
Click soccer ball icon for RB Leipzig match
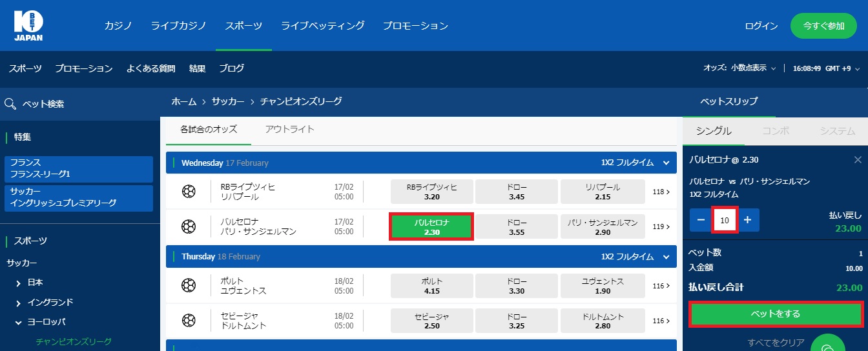point(189,192)
